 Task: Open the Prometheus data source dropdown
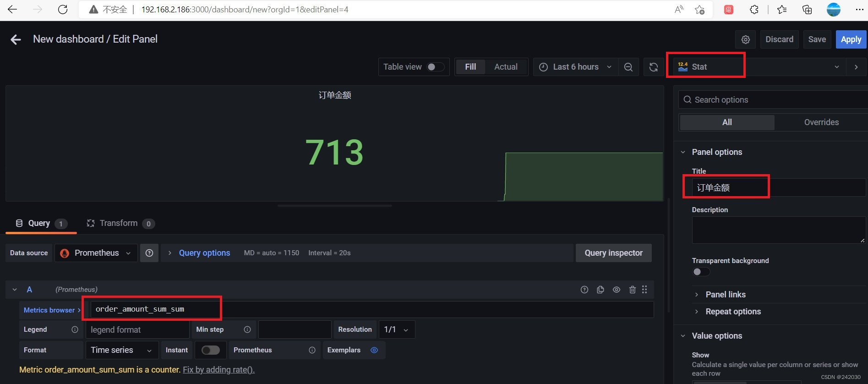point(96,253)
